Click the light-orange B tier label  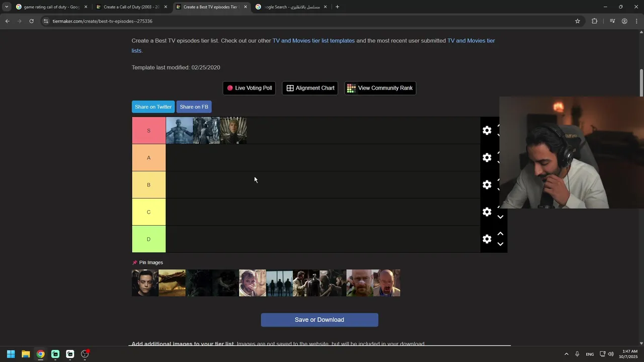(x=148, y=185)
